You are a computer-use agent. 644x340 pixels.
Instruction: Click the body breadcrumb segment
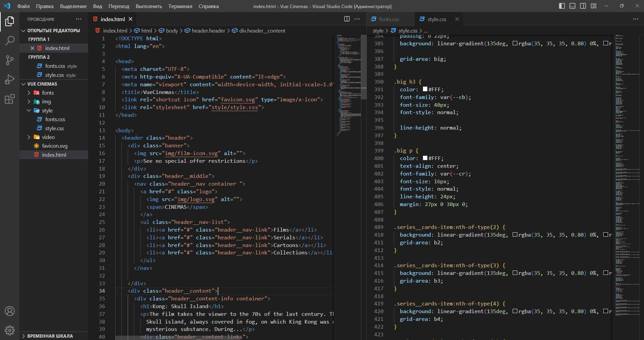(x=172, y=31)
